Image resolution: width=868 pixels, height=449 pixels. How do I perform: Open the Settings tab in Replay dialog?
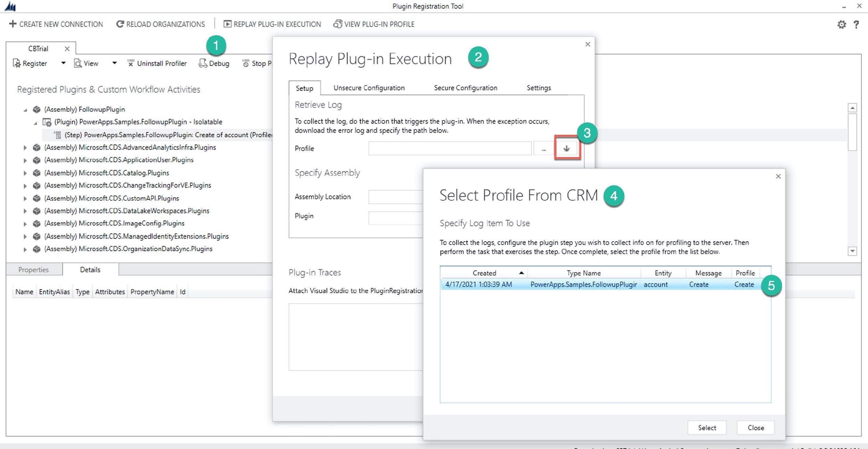pyautogui.click(x=539, y=88)
